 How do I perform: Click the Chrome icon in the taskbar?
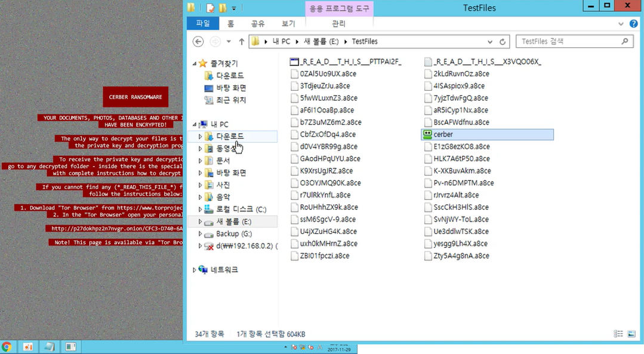pyautogui.click(x=7, y=347)
